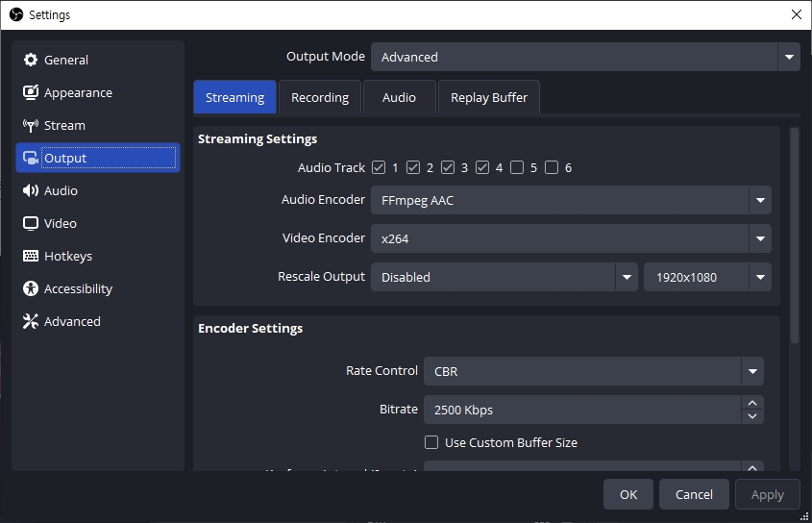Switch to the Replay Buffer tab
The image size is (812, 523).
coord(488,97)
